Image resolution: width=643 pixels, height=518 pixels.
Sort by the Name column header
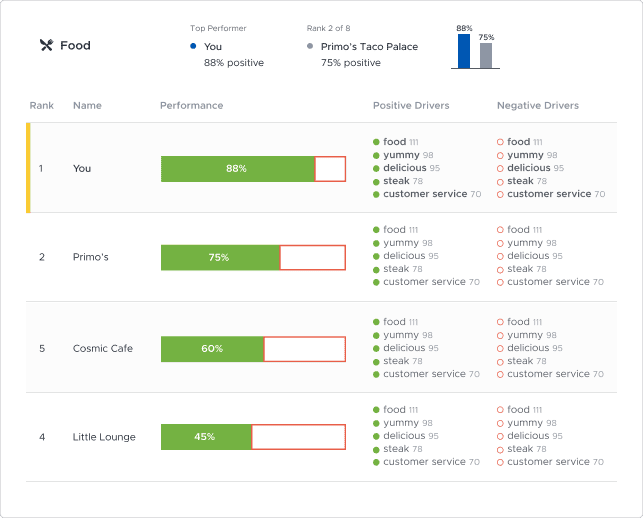pyautogui.click(x=87, y=105)
